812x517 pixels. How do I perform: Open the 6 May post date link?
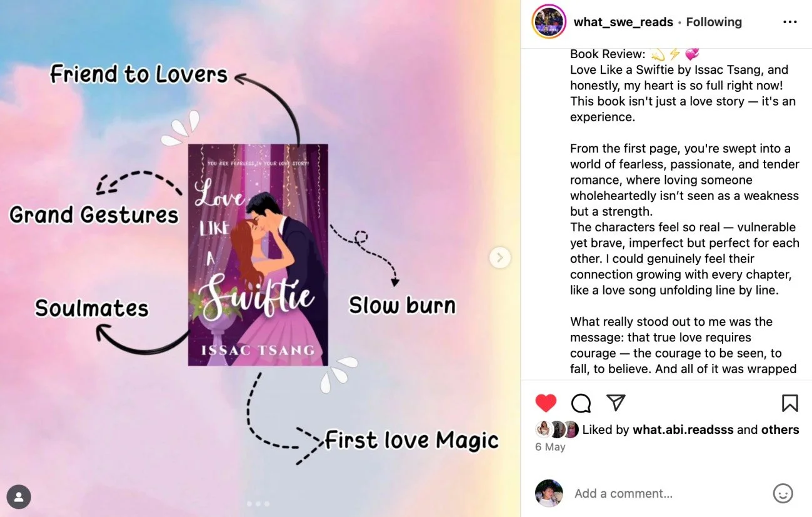550,447
